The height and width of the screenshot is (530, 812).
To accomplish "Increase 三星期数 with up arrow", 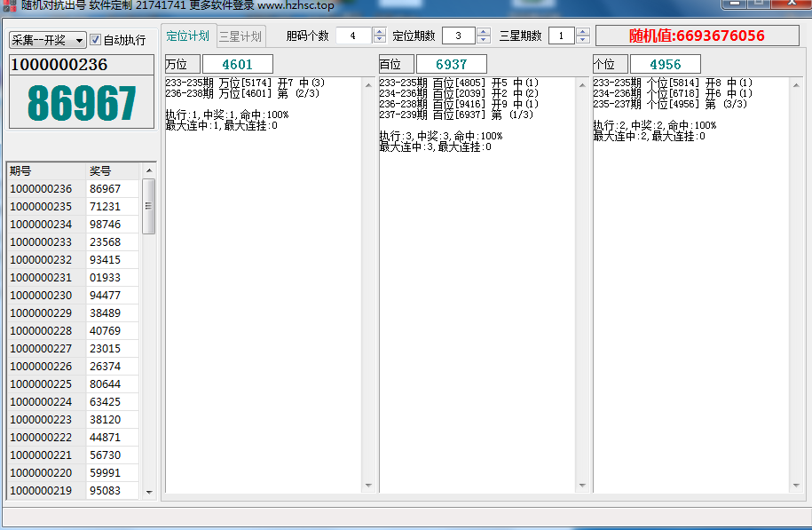I will 583,32.
